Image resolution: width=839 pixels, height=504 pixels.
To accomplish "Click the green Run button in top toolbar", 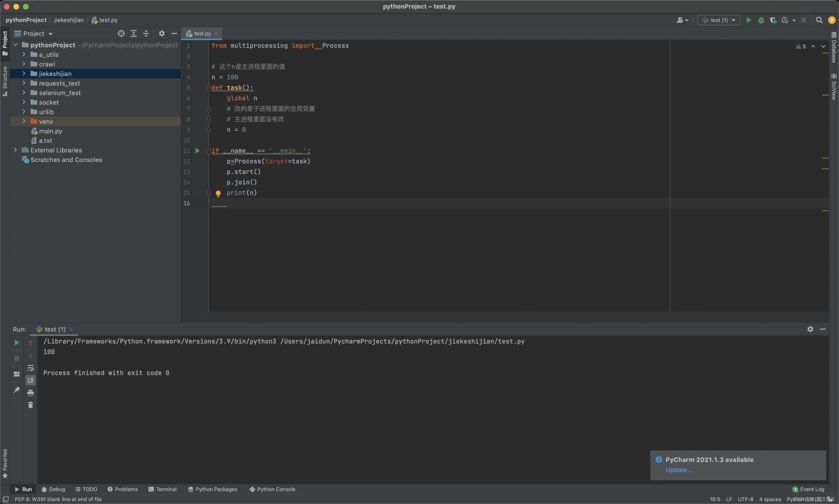I will [x=748, y=20].
